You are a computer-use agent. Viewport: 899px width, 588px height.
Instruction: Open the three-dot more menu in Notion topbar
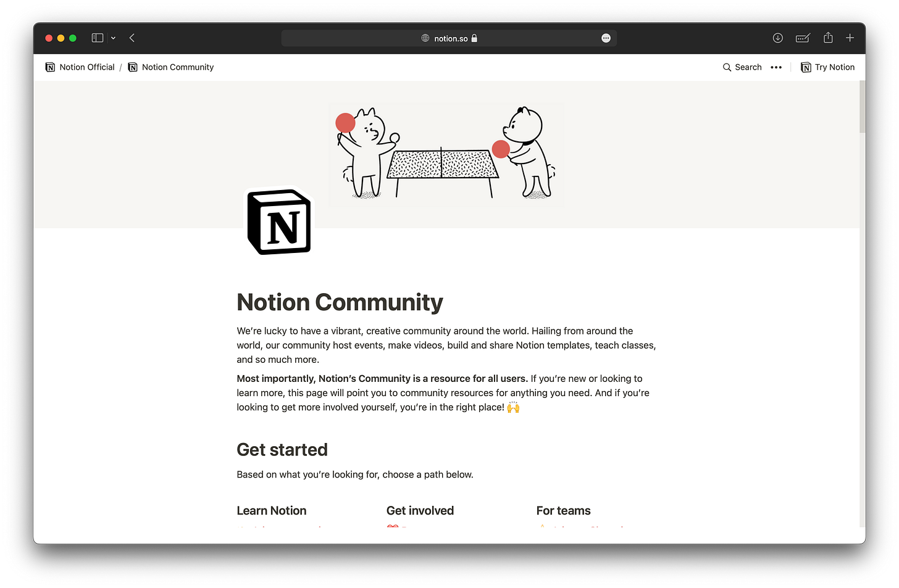pyautogui.click(x=776, y=67)
